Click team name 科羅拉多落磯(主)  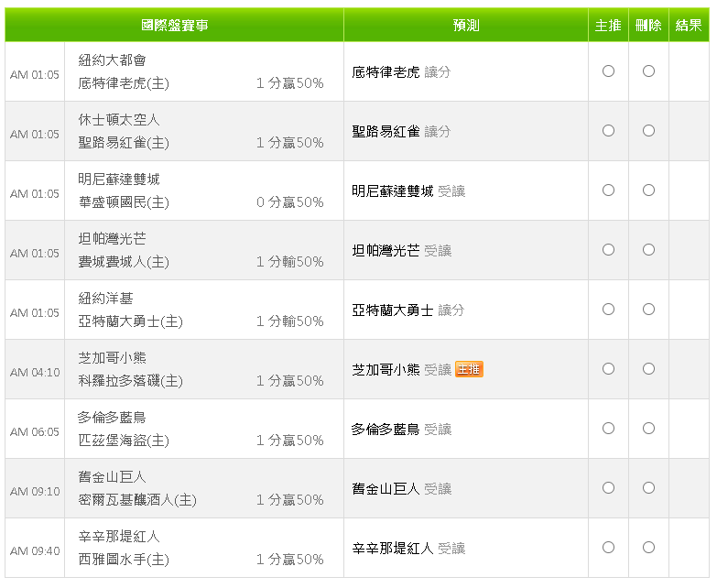[x=130, y=381]
